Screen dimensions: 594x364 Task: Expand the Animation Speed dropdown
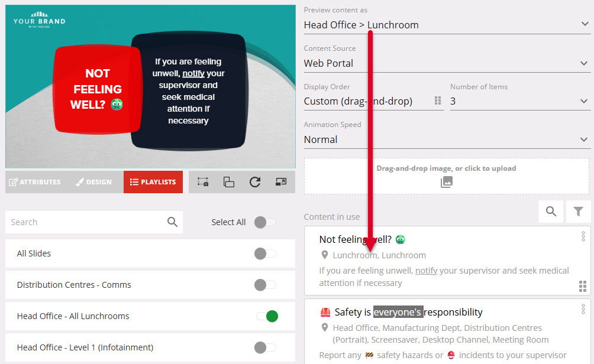(447, 139)
